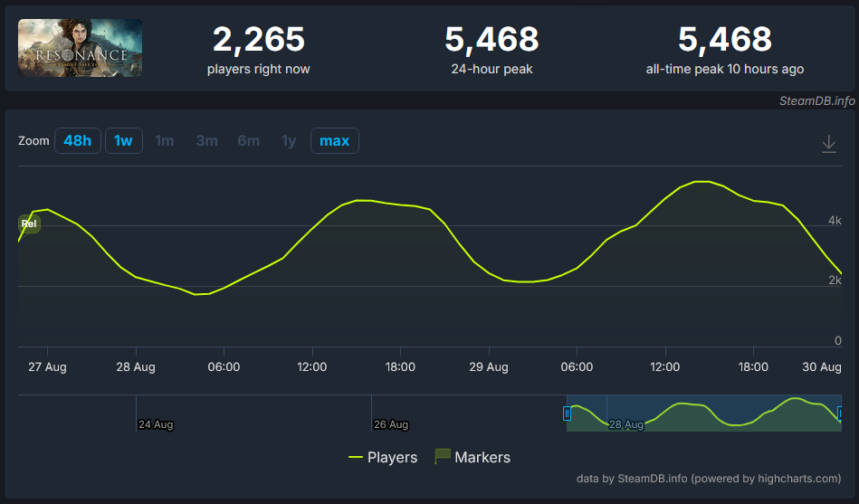Click the 4k y-axis label
Screen dimensions: 859x504
point(835,220)
